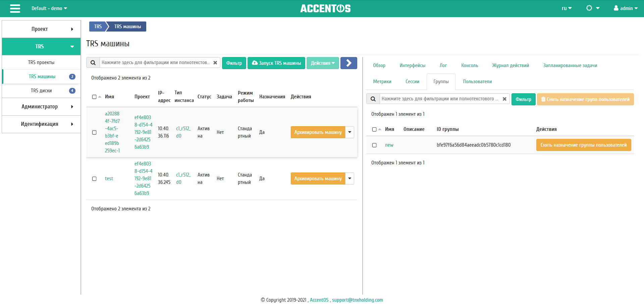Screen dimensions: 644x304
Task: Open machine link test
Action: (x=109, y=179)
